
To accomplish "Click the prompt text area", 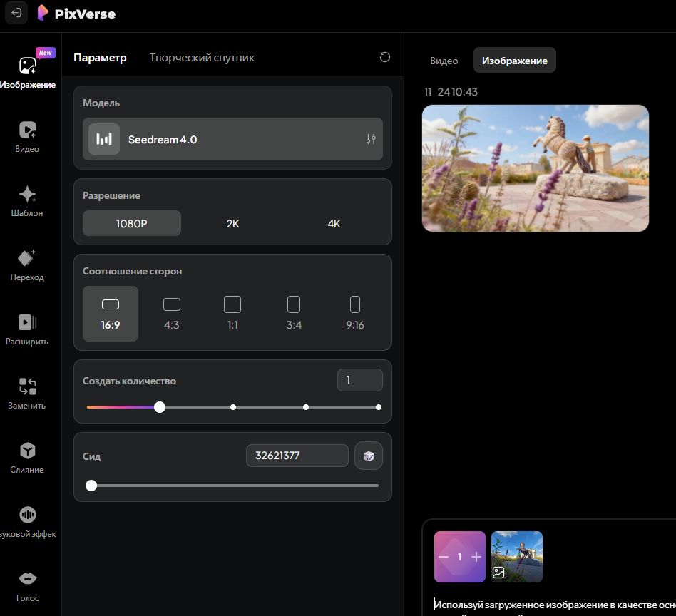I will (555, 607).
